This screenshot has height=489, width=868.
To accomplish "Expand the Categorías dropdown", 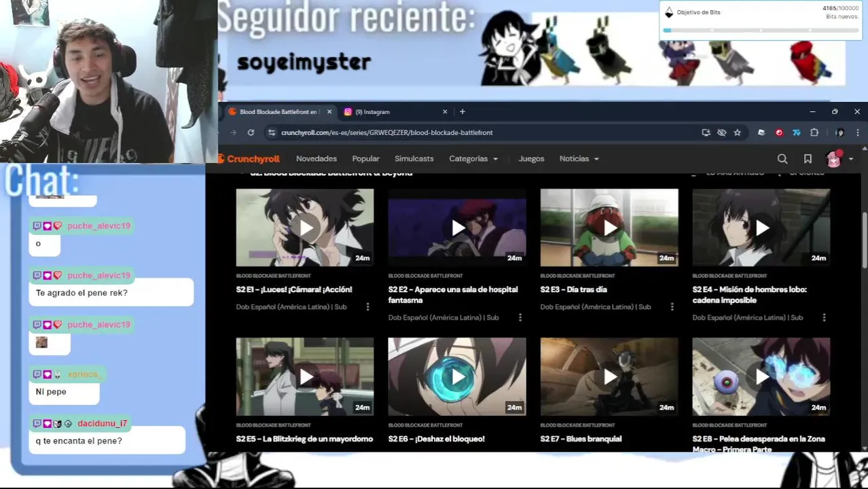I will tap(473, 159).
